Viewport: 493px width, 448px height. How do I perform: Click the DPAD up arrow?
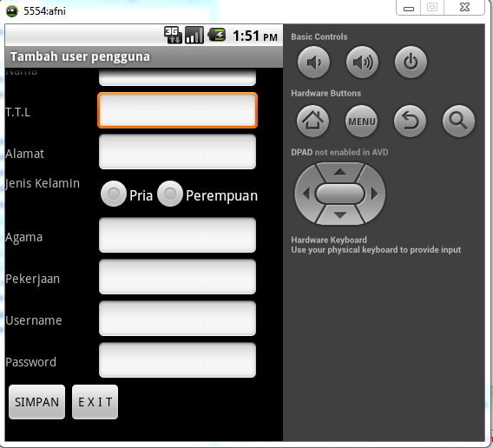[x=340, y=172]
